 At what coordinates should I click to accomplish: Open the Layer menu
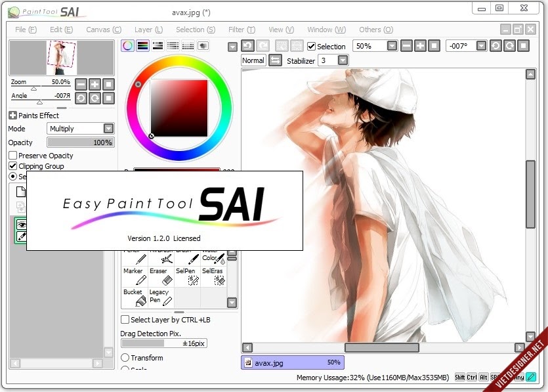point(148,30)
